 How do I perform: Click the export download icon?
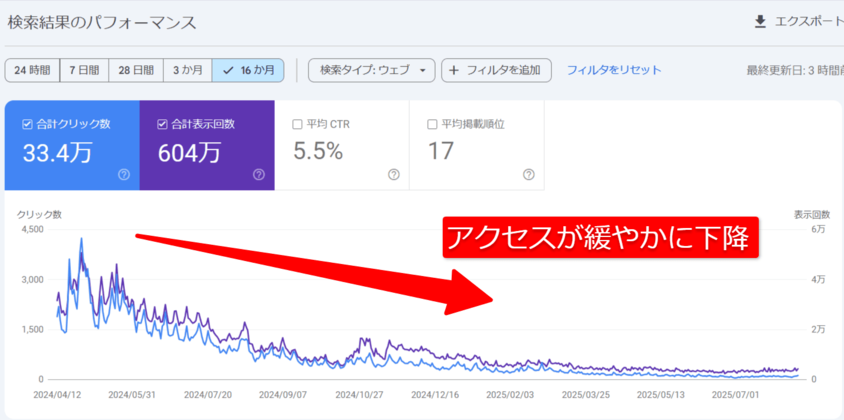point(760,21)
